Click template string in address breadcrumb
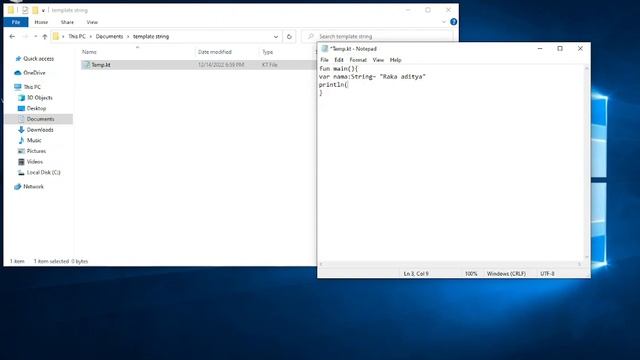 (151, 36)
